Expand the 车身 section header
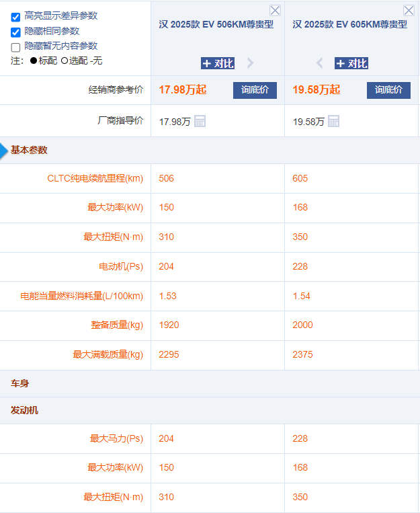This screenshot has height=513, width=420. (x=20, y=383)
